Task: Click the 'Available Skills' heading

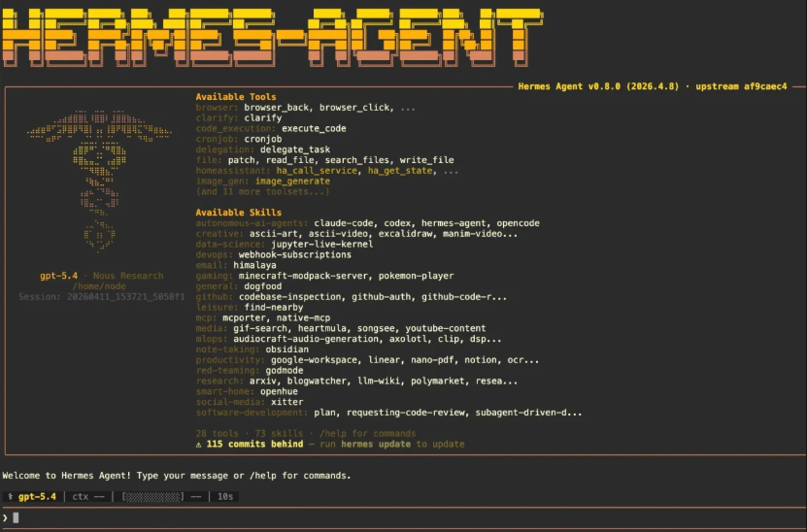Action: (238, 213)
